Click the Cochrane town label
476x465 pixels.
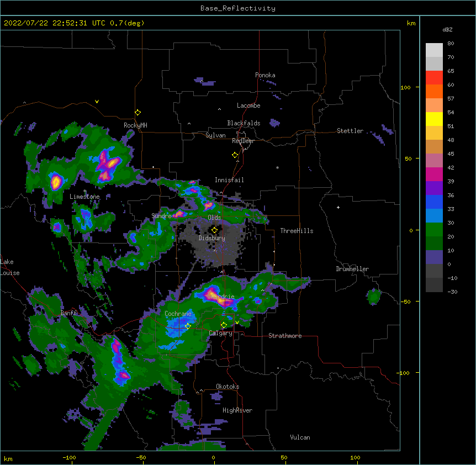pos(178,314)
